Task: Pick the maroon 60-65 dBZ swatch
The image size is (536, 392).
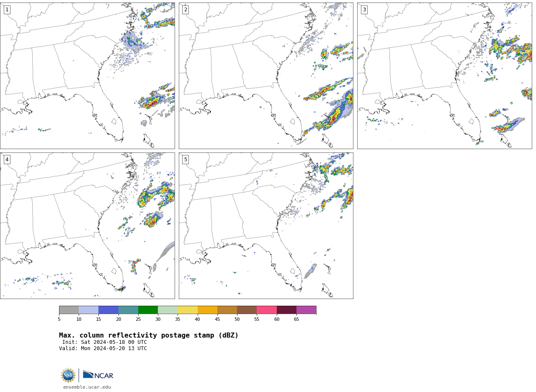Action: 286,310
